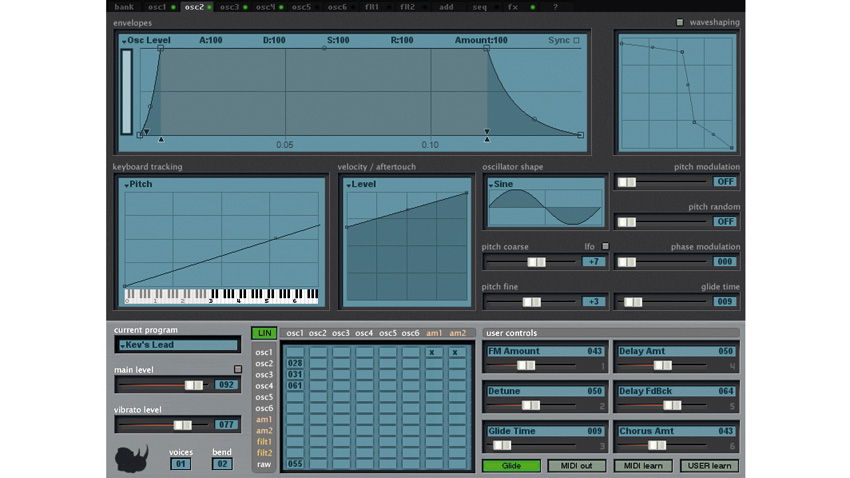Enable the waveshaping checkbox
The height and width of the screenshot is (478, 850).
[x=679, y=22]
